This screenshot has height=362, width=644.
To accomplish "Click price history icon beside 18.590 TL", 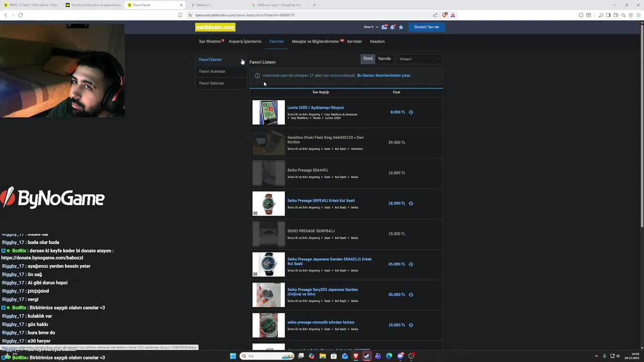I will (x=411, y=204).
